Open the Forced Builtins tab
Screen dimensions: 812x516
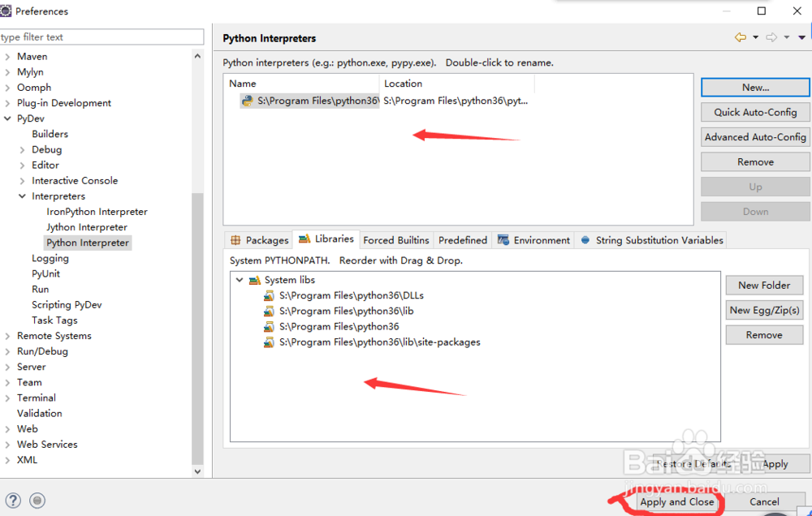(x=396, y=240)
